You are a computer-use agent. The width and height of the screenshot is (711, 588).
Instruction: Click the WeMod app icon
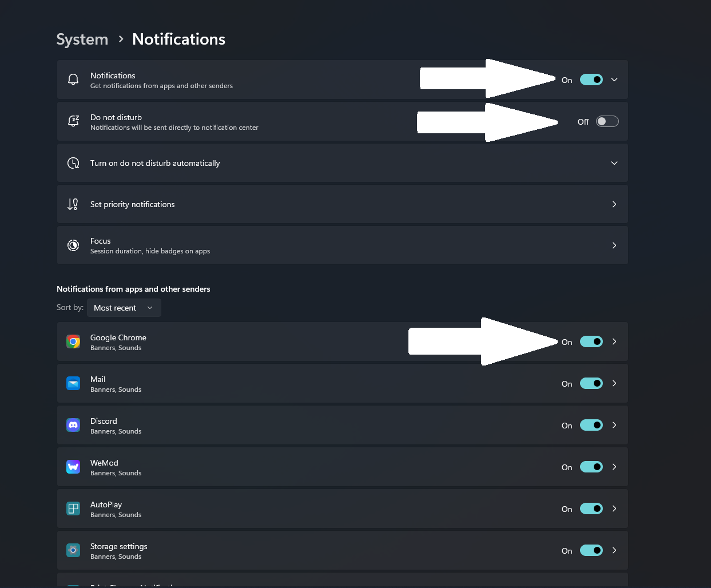click(73, 466)
